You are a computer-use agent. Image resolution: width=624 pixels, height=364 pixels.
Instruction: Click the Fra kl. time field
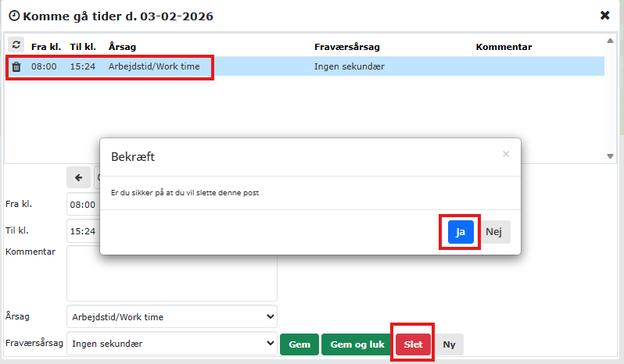83,205
